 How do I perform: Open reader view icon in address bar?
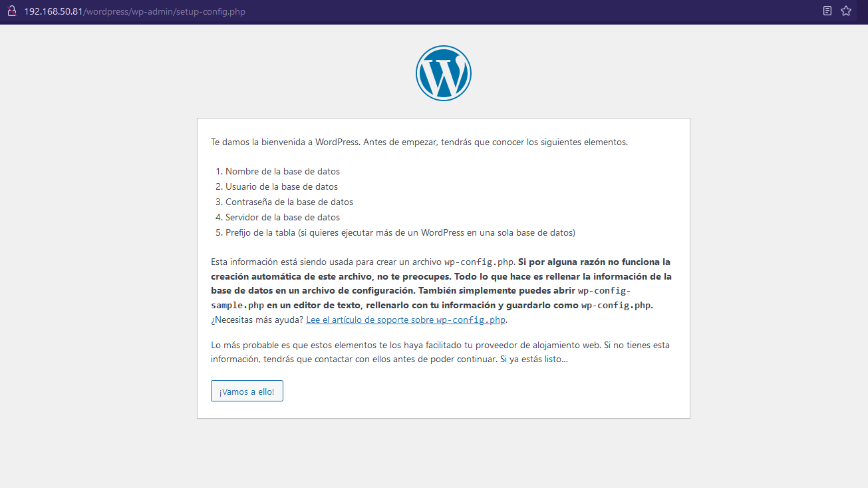(827, 11)
